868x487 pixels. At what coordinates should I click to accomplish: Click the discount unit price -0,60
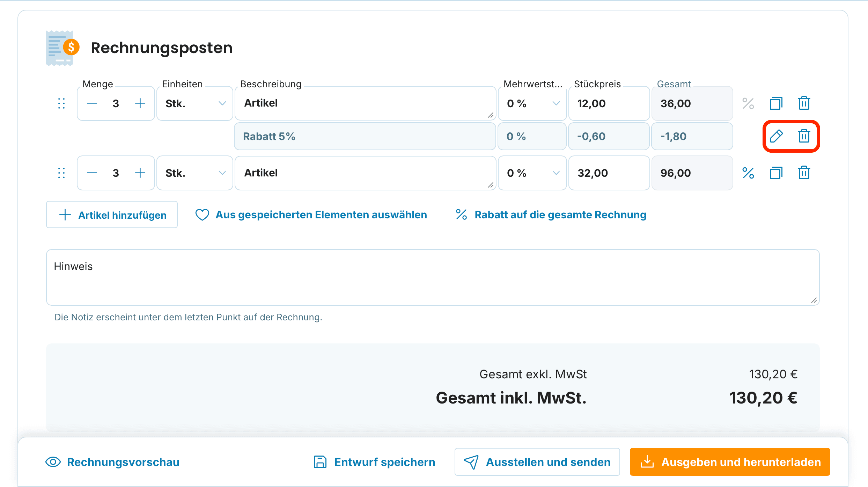[591, 136]
